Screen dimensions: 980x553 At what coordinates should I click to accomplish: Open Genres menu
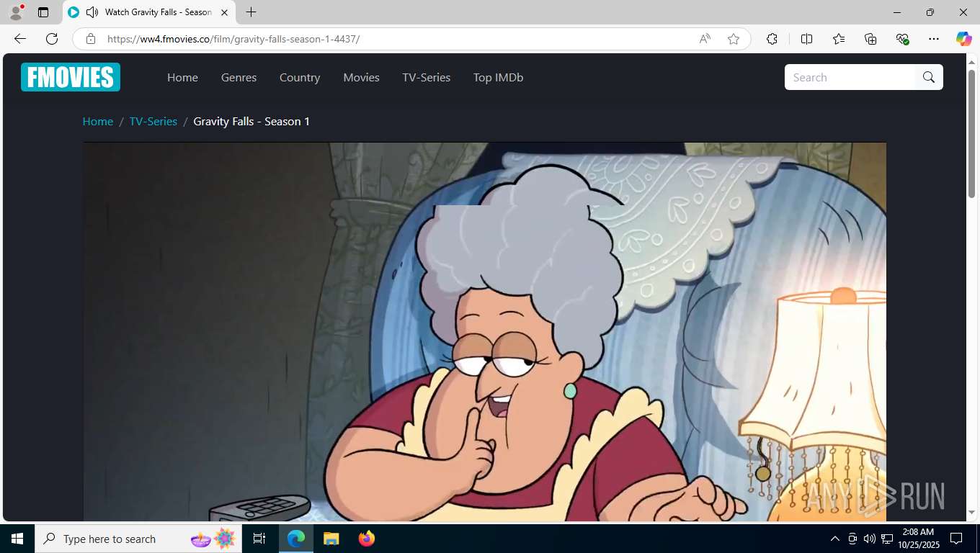[239, 77]
